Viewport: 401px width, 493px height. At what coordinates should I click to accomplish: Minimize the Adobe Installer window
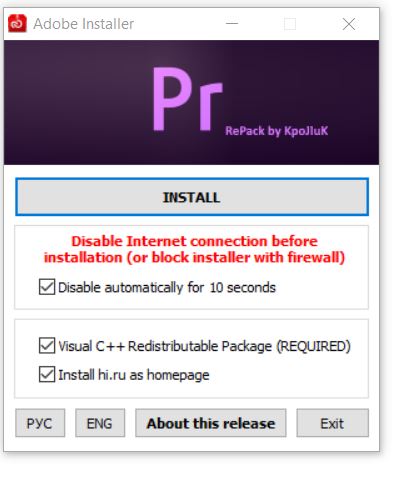point(232,24)
